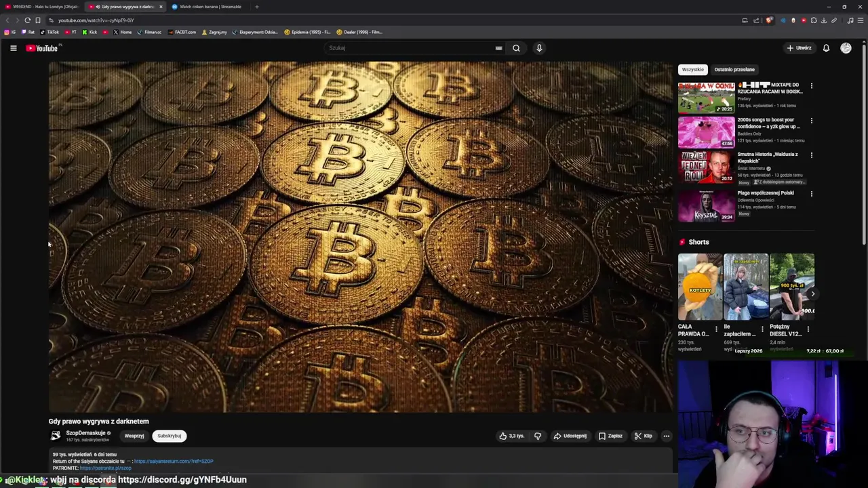Click the share page icon in address bar

(x=755, y=20)
